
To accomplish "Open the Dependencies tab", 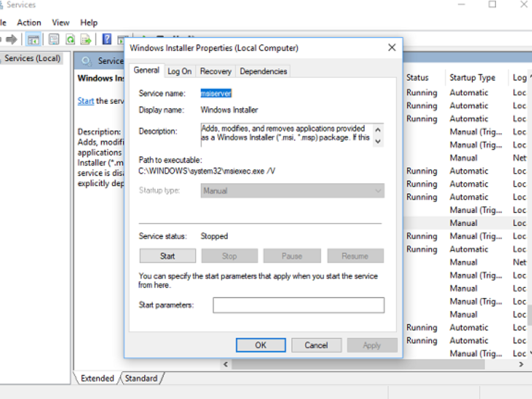I will coord(263,71).
